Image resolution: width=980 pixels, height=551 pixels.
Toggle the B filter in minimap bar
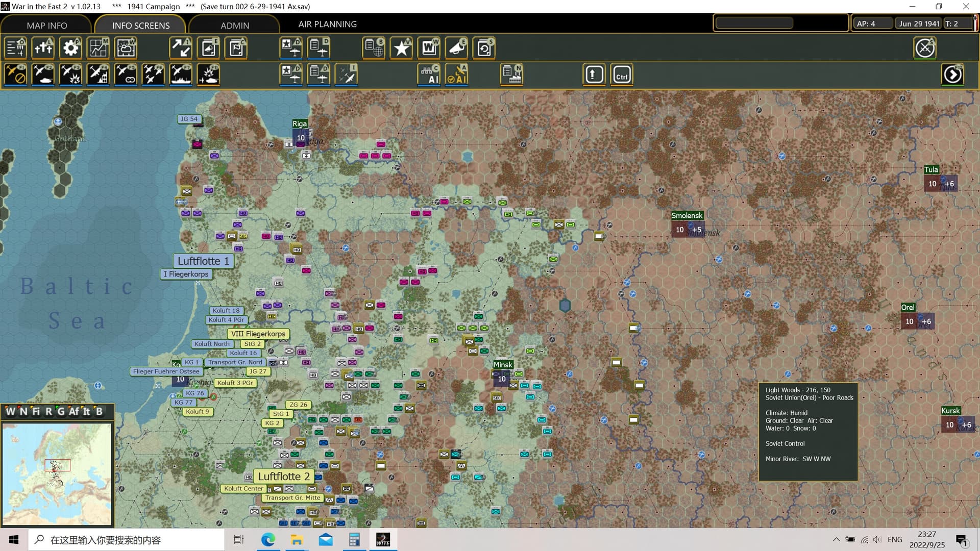click(99, 411)
